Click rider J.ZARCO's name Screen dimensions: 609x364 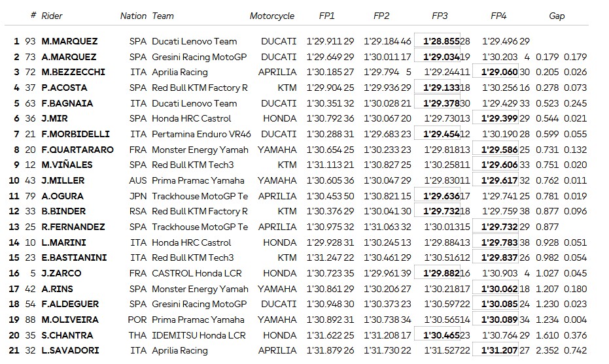60,273
